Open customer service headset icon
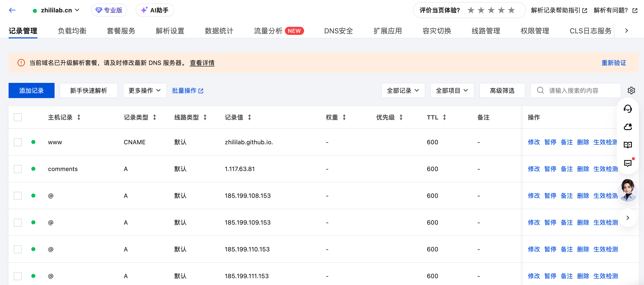This screenshot has width=644, height=285. [x=628, y=109]
